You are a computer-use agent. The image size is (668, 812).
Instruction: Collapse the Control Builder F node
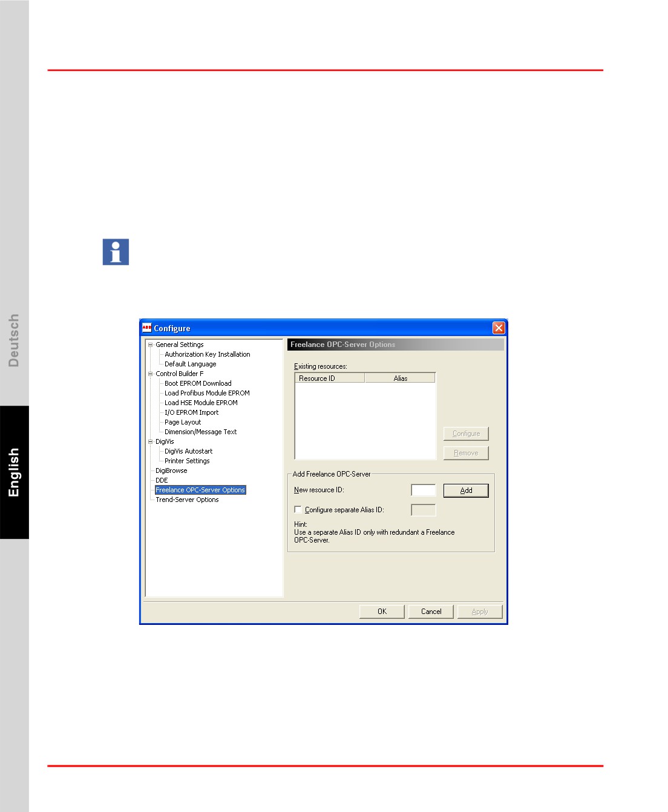151,374
